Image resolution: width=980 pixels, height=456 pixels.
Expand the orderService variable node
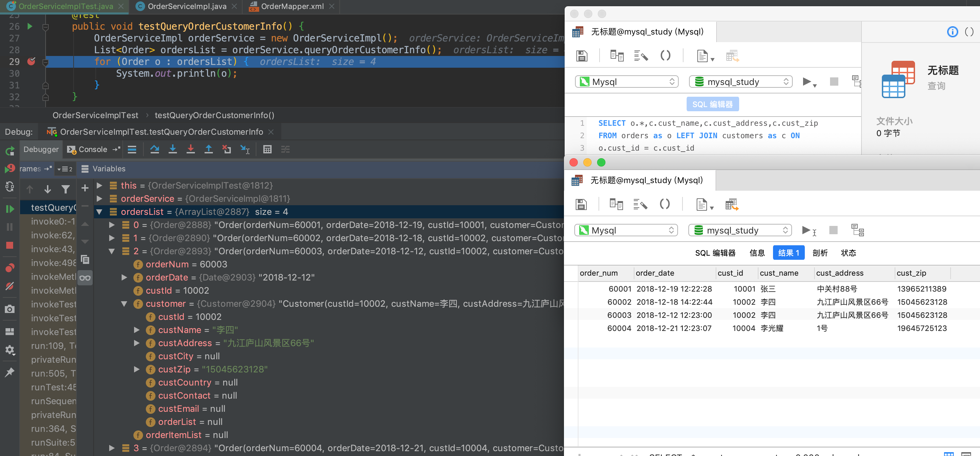point(99,199)
